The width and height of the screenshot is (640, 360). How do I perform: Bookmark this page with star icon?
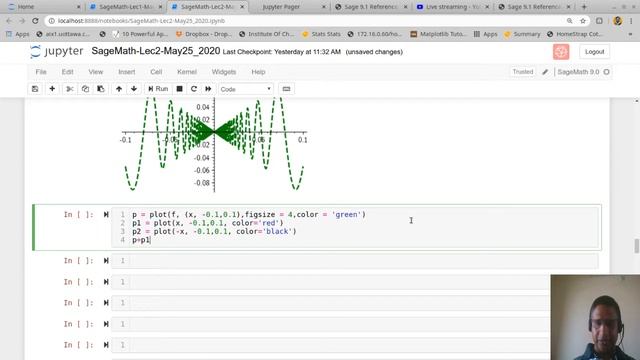(x=583, y=21)
